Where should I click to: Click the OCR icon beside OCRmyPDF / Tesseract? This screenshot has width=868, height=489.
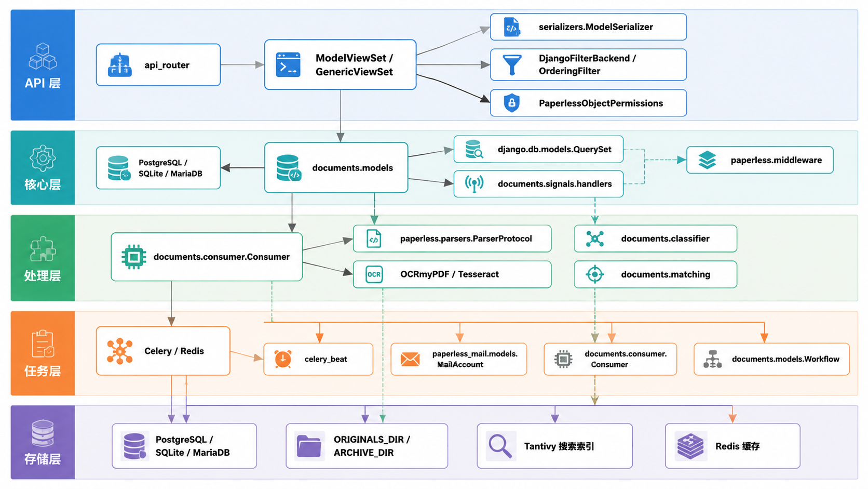(374, 274)
